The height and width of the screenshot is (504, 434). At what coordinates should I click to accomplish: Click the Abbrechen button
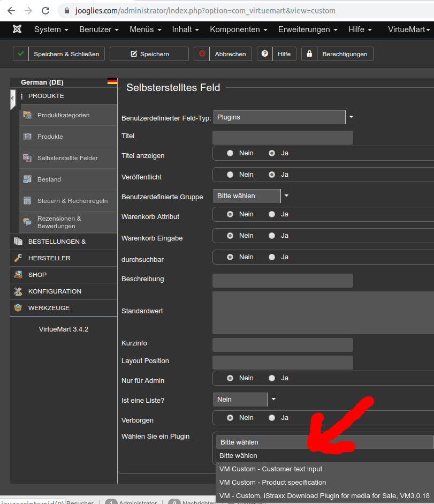pyautogui.click(x=223, y=54)
